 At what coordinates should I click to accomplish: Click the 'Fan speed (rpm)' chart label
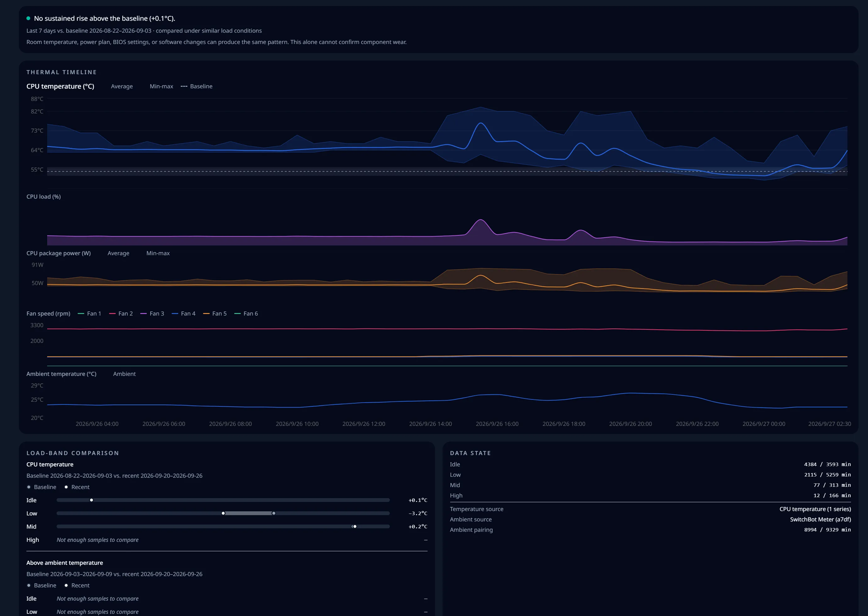tap(48, 313)
